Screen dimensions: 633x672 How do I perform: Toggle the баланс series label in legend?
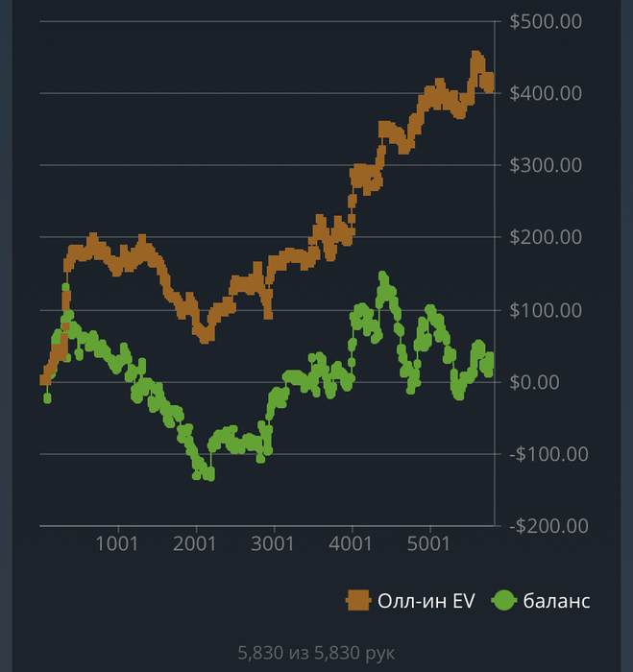[557, 601]
